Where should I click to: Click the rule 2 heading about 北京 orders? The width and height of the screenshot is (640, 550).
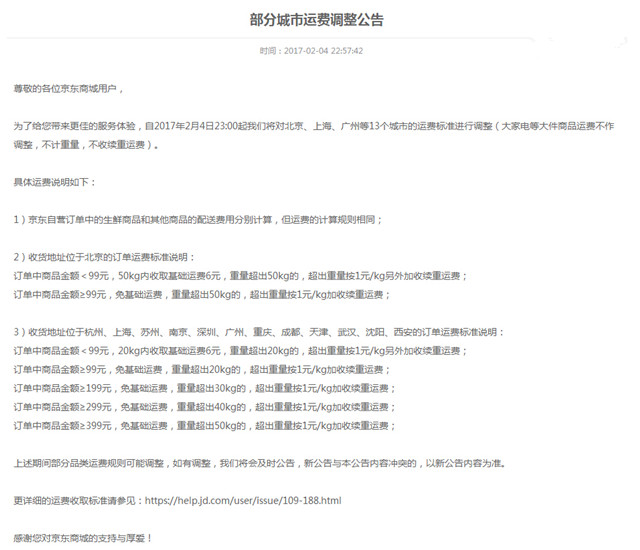click(104, 257)
